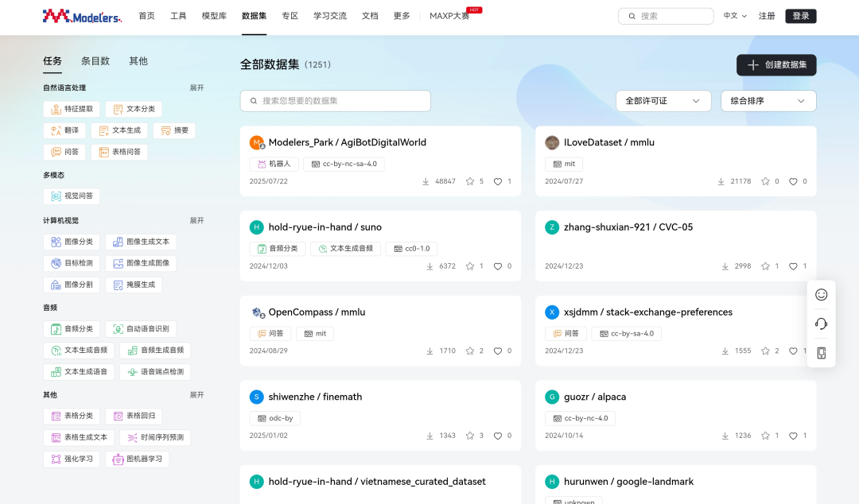Open the Modelers_Park / AgiBotDigitalWorld dataset
The width and height of the screenshot is (859, 504).
[348, 142]
